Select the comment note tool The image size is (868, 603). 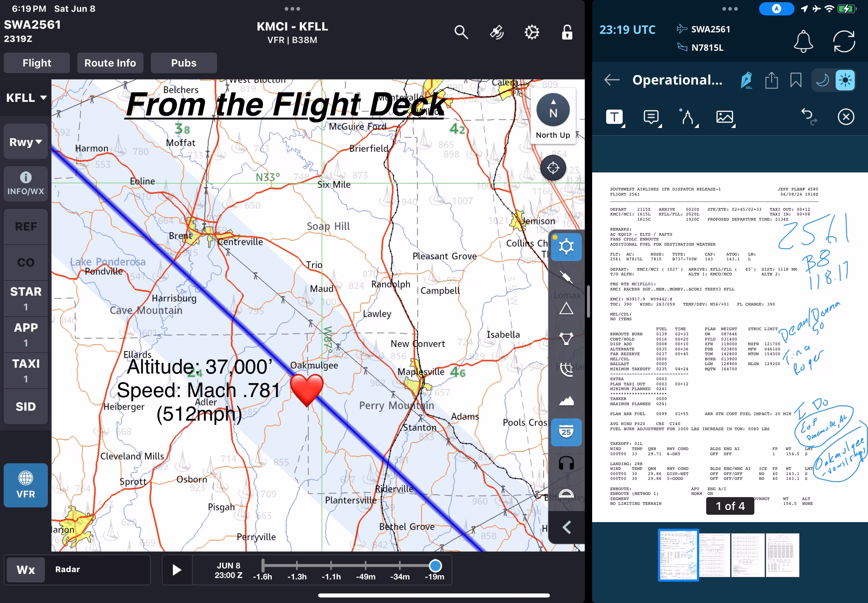pos(651,117)
